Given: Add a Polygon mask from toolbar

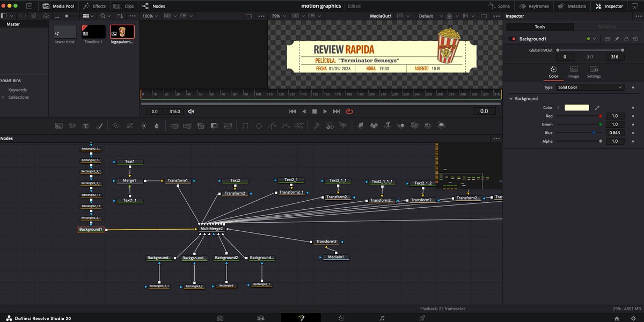Looking at the screenshot, I should [x=272, y=126].
